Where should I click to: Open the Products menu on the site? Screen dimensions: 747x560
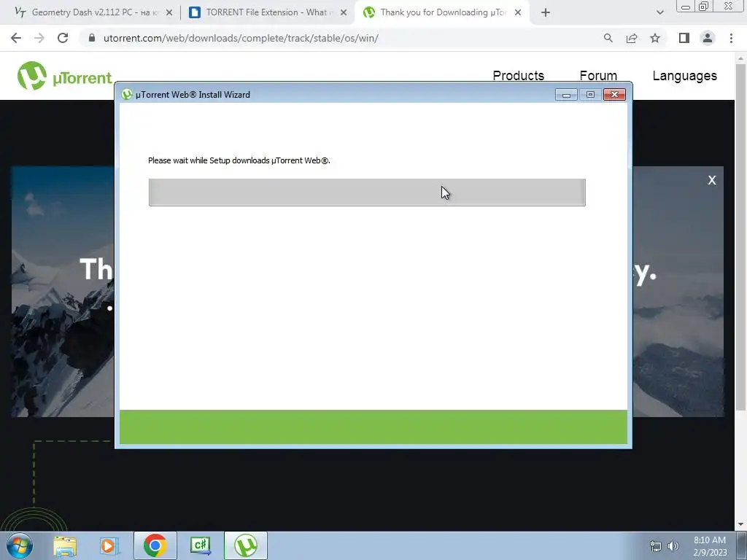tap(519, 76)
